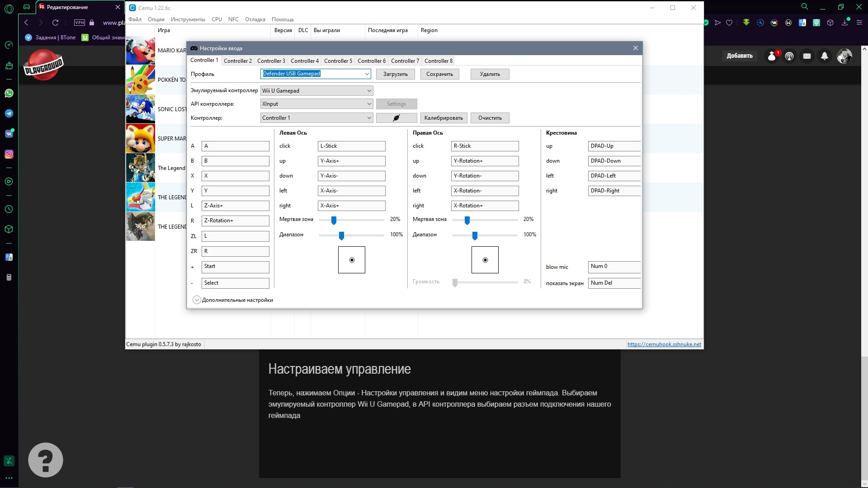Open the Player icon in Opera sidebar
The height and width of the screenshot is (488, 868).
coord(9,182)
